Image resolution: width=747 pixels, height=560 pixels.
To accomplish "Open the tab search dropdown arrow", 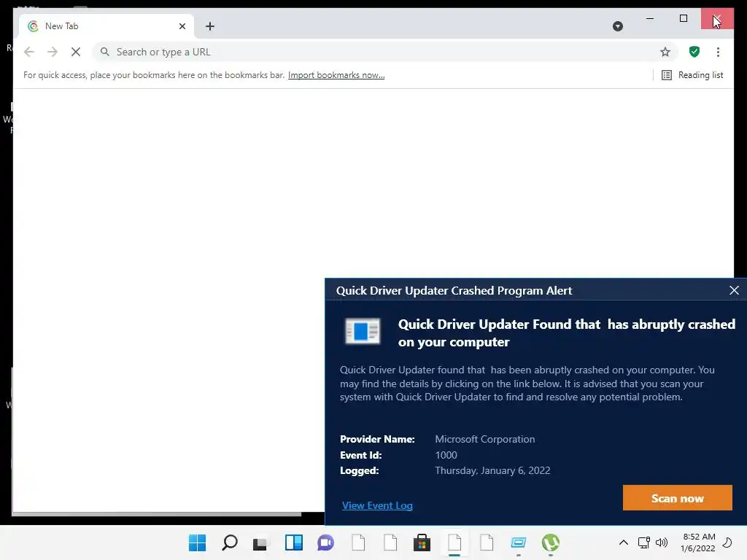I will point(617,26).
